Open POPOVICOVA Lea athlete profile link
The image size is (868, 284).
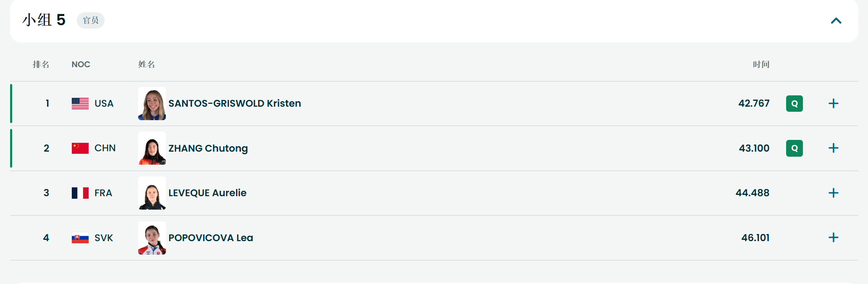tap(211, 238)
